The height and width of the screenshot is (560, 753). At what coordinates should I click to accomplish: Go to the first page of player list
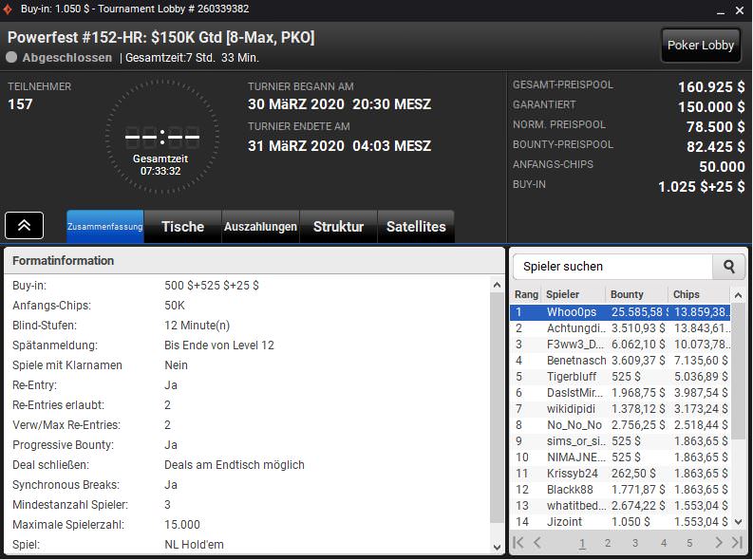[519, 543]
